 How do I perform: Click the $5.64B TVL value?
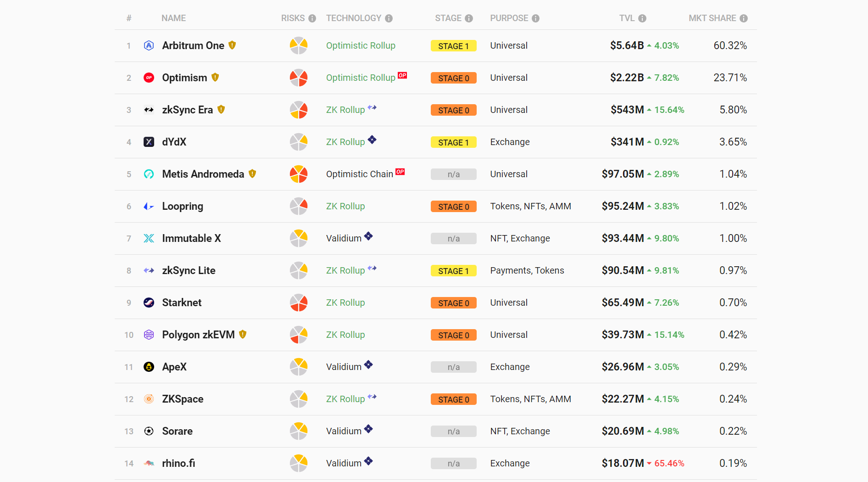point(627,45)
